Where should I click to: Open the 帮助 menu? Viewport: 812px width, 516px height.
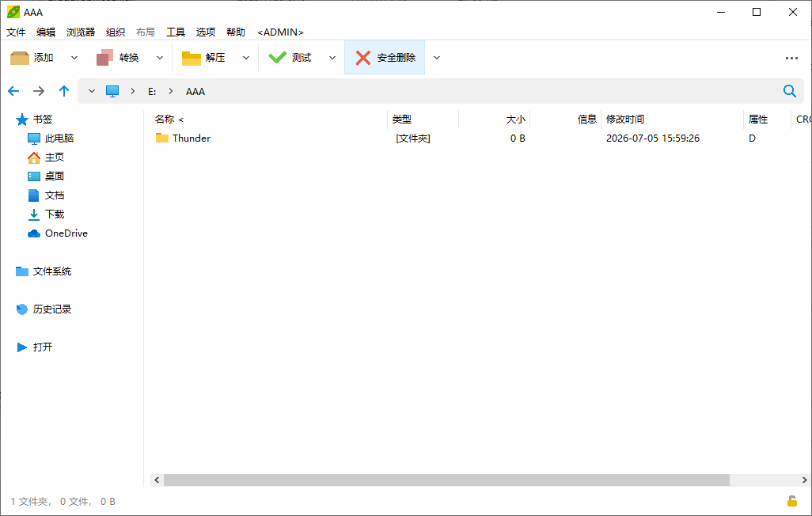tap(236, 32)
